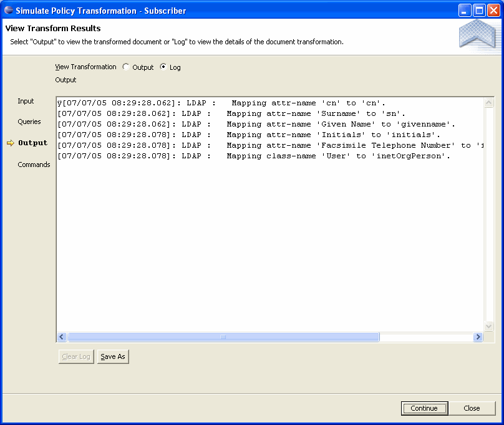Open the Queries step in sidebar
Image resolution: width=504 pixels, height=425 pixels.
tap(29, 122)
